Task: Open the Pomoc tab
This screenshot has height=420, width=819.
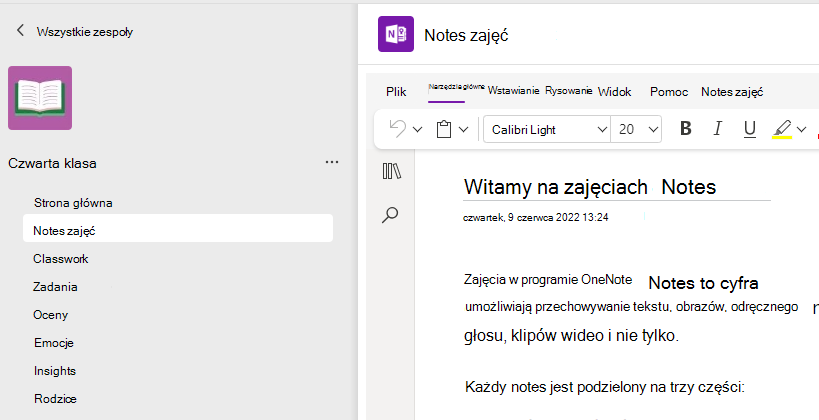Action: [669, 92]
